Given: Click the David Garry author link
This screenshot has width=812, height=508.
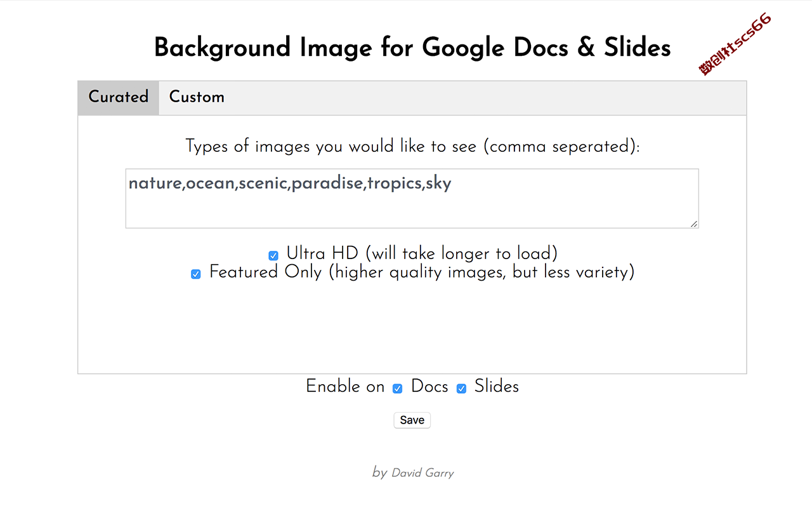Looking at the screenshot, I should tap(422, 473).
